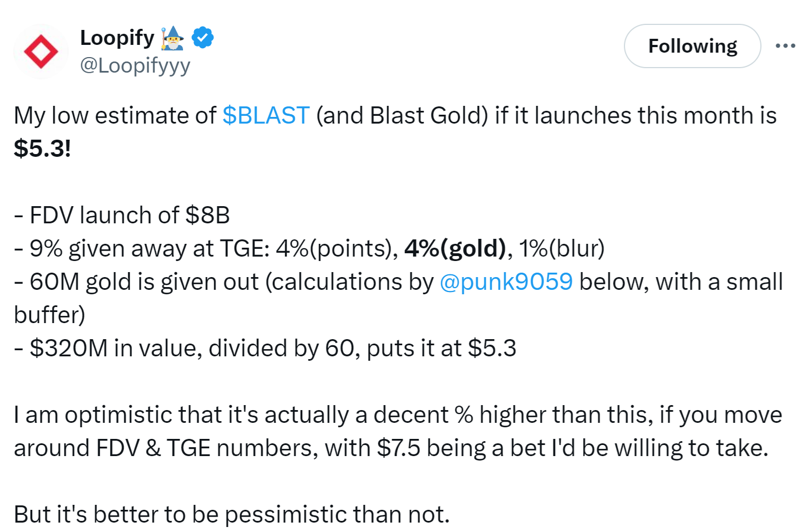
Task: Select the $320M in value line
Action: pyautogui.click(x=265, y=348)
